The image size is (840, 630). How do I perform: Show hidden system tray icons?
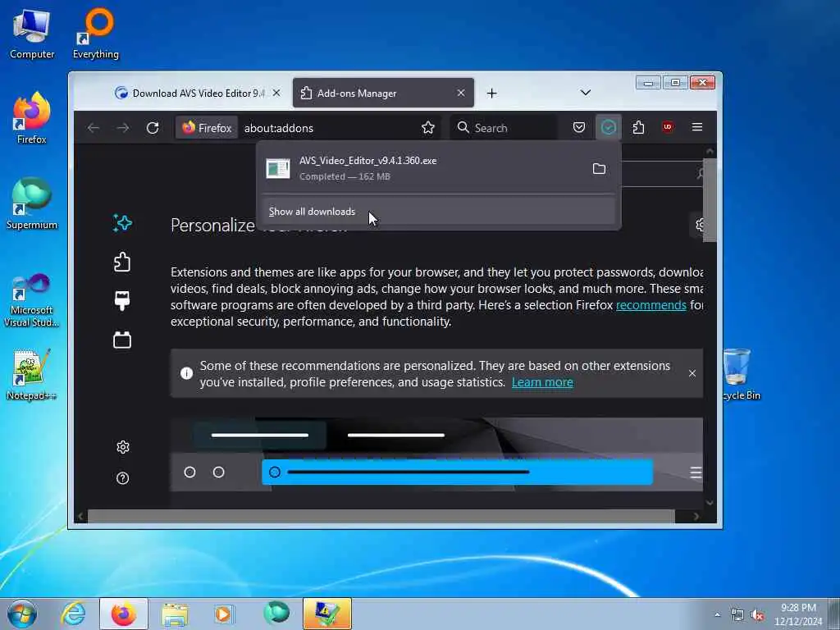click(x=717, y=614)
